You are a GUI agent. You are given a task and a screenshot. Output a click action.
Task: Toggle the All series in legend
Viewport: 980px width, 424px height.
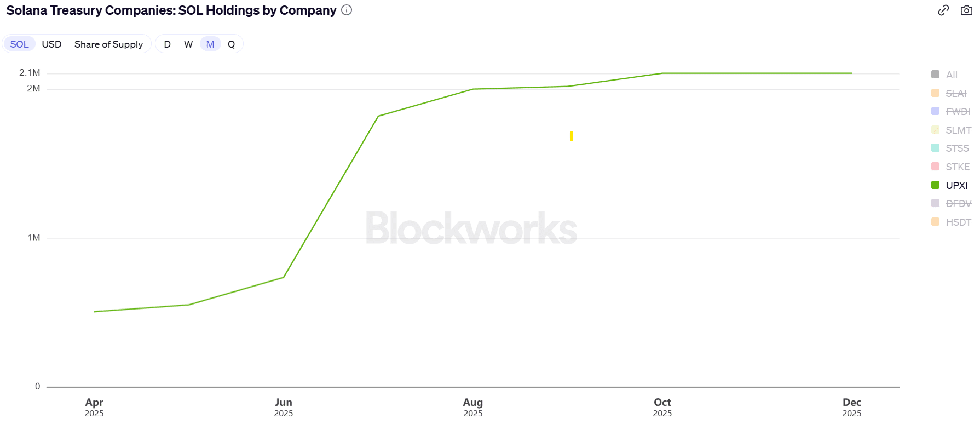(x=952, y=75)
